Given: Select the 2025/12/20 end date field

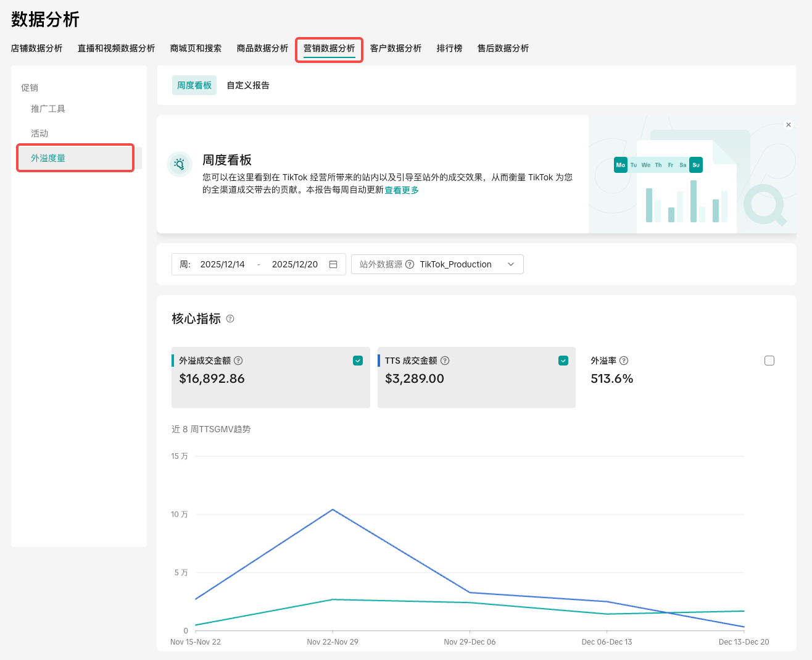Looking at the screenshot, I should point(295,264).
